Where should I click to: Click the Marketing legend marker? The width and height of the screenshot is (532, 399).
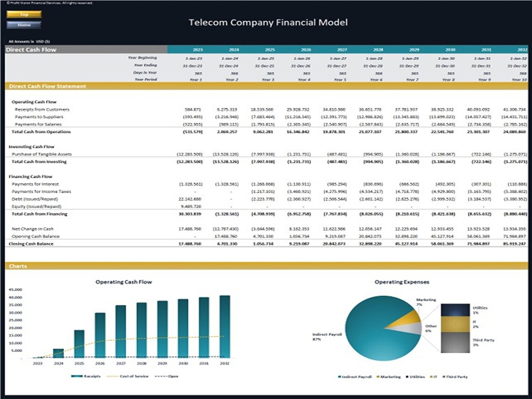(378, 377)
